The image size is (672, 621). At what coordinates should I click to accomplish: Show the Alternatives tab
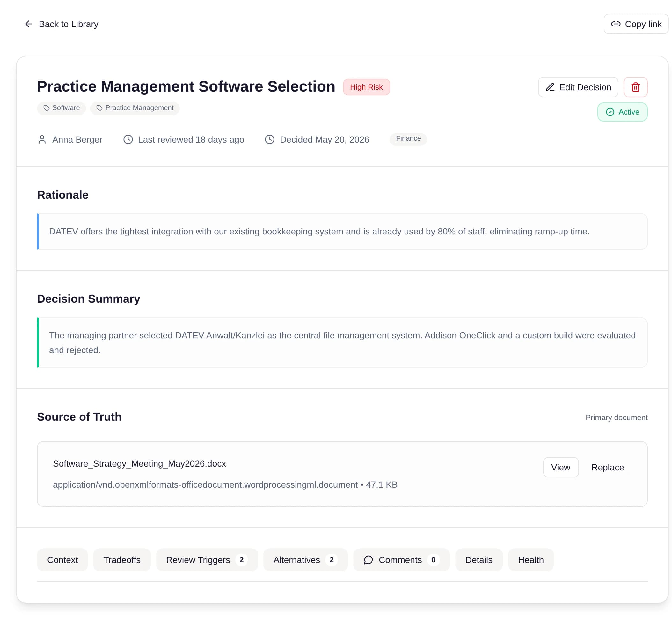coord(305,560)
